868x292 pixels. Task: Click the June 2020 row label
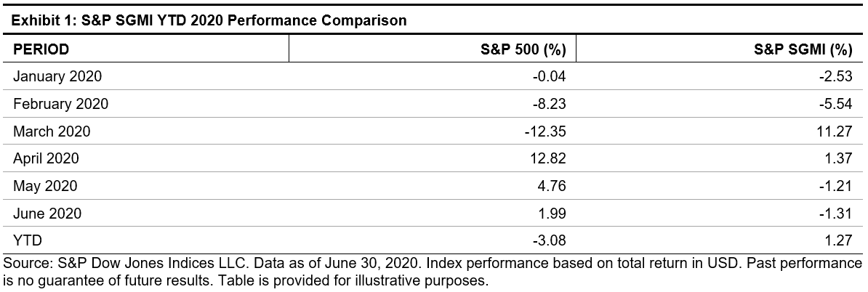point(48,214)
